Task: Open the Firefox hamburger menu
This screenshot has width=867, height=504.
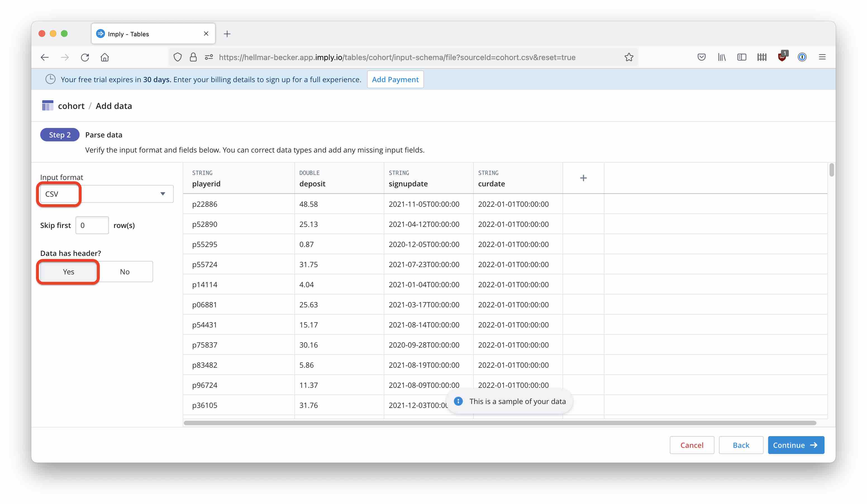Action: point(823,57)
